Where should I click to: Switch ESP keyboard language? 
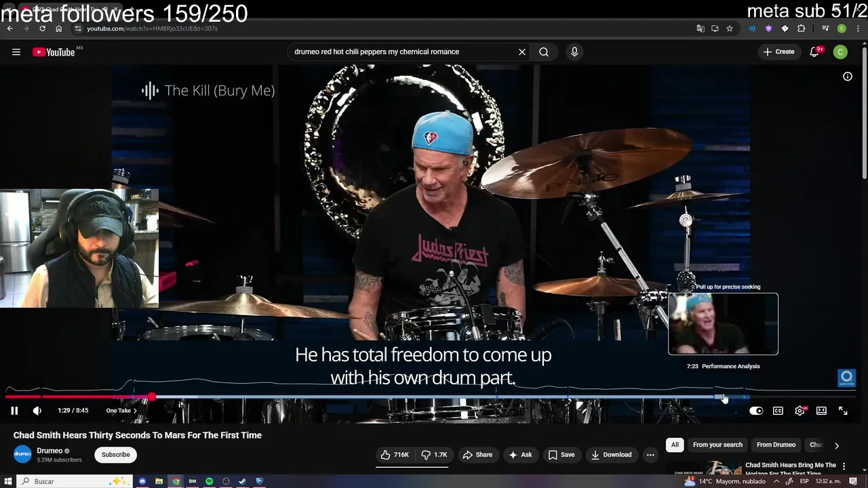pos(804,481)
